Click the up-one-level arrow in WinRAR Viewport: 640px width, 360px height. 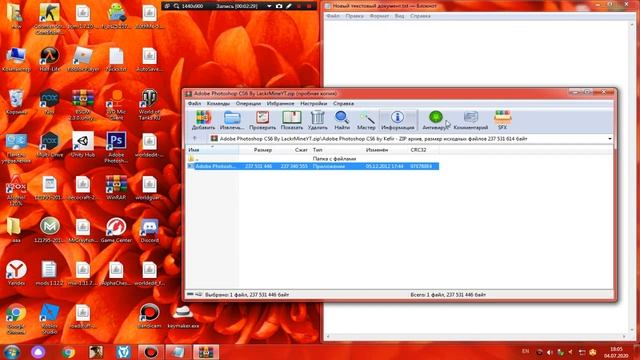195,139
